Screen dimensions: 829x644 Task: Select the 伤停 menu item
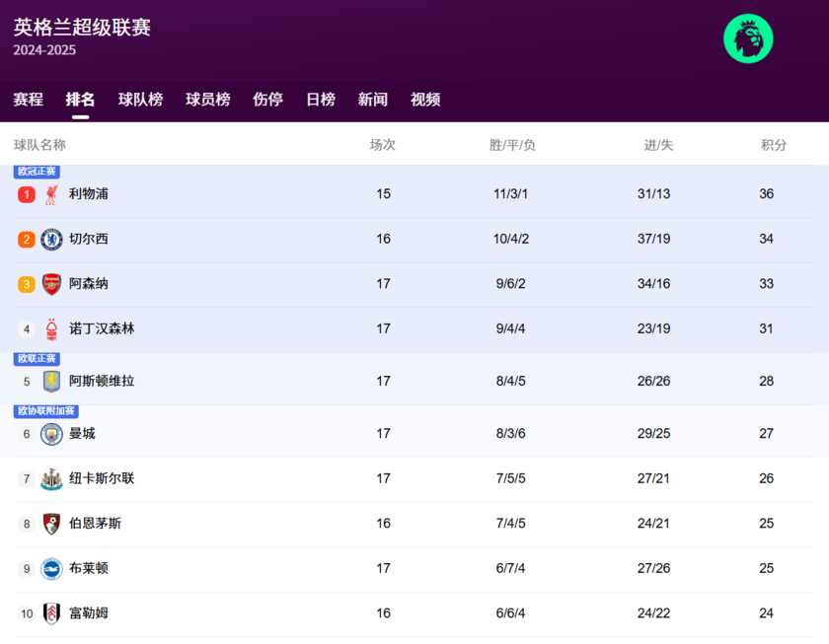pyautogui.click(x=266, y=99)
